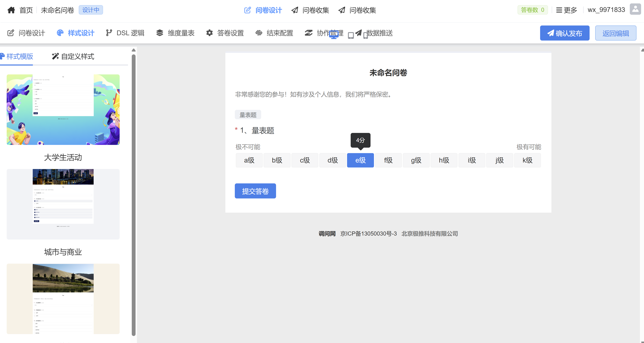The image size is (644, 343).
Task: Switch to desktop monitor preview icon
Action: pos(334,35)
